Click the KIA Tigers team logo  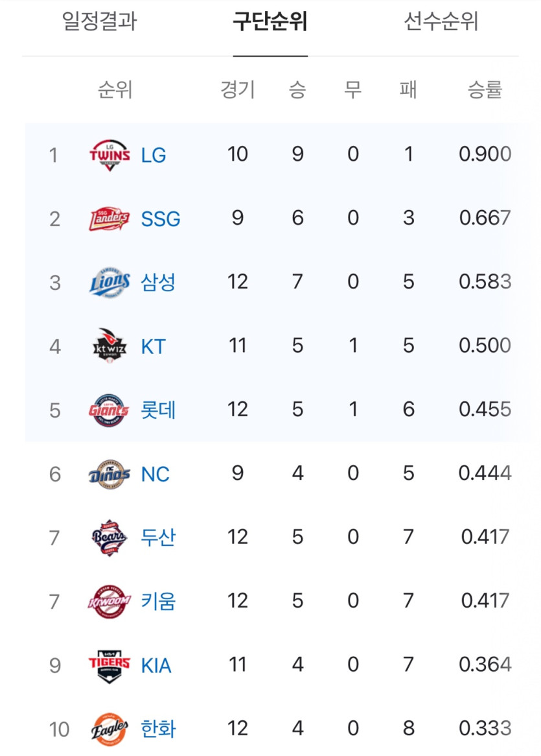coord(109,665)
